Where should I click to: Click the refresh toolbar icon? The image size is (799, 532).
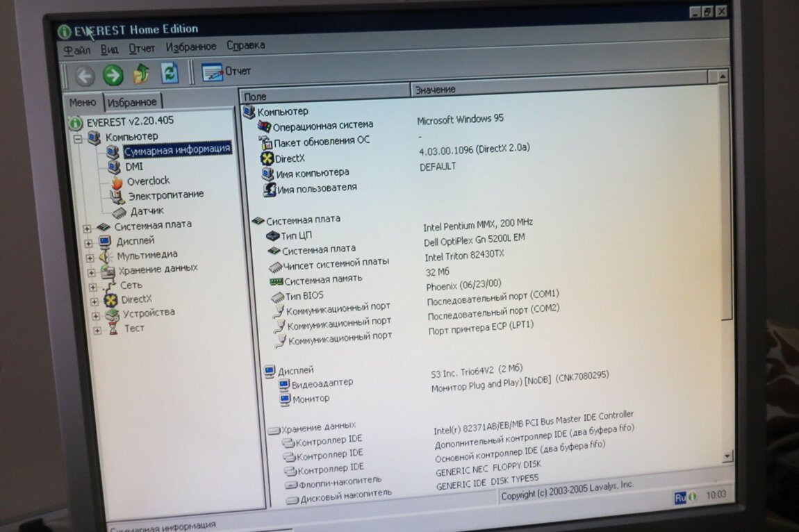pyautogui.click(x=170, y=72)
